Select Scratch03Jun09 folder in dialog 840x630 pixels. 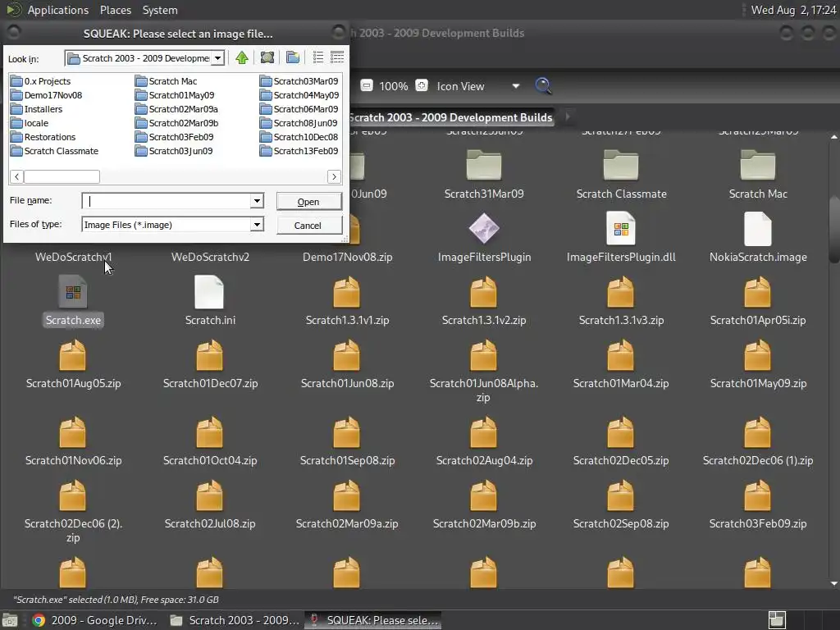[175, 151]
